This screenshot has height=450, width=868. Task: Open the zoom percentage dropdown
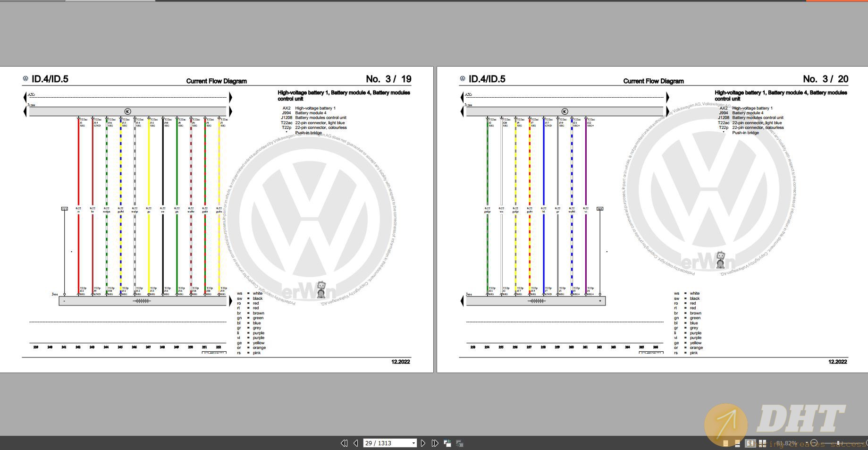coord(807,443)
